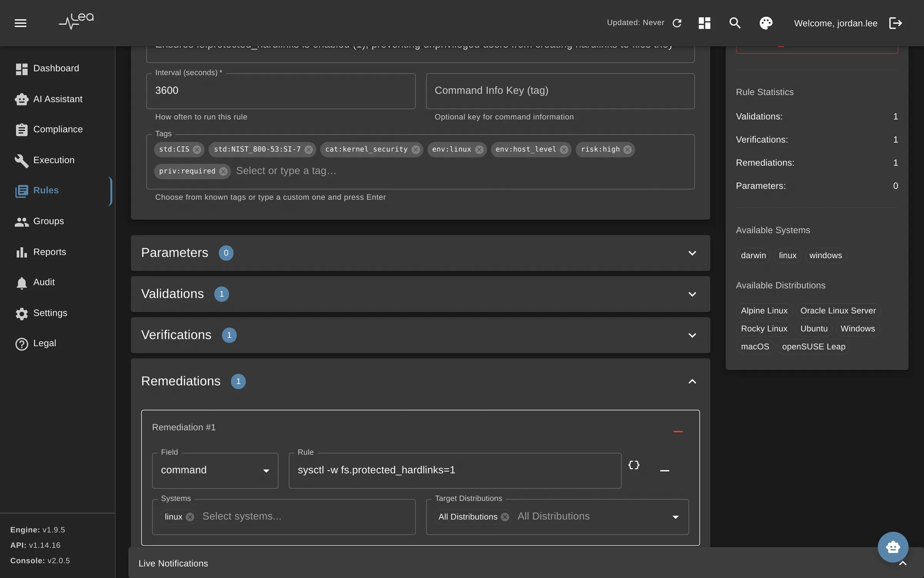The width and height of the screenshot is (924, 578).
Task: Remove Remediation #1 with red minus
Action: pos(678,432)
